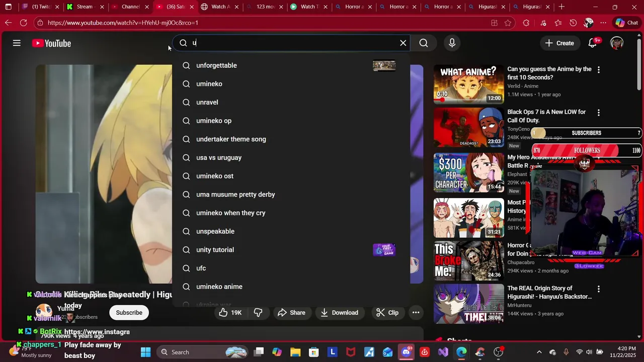Open more actions menu beside Clip
The image size is (644, 362).
tap(416, 313)
